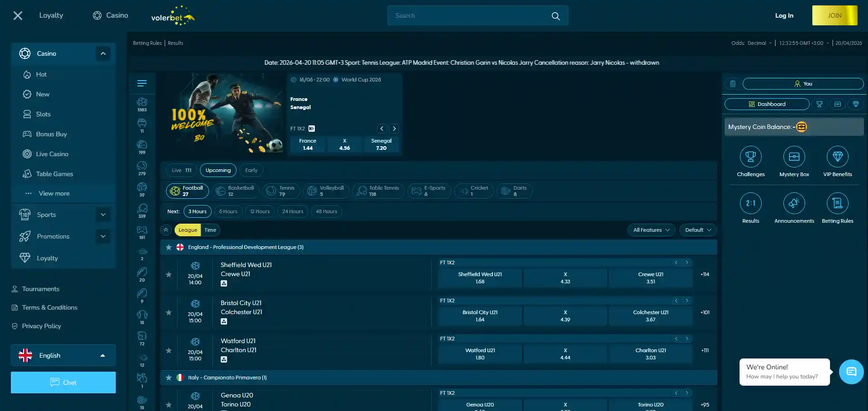Select the You profile field
Viewport: 868px width, 411px height.
tap(803, 84)
